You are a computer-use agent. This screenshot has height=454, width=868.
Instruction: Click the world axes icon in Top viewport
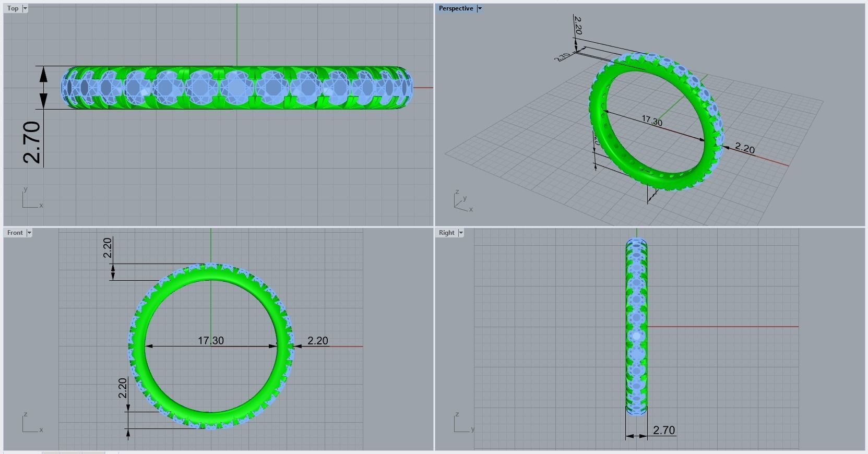[32, 197]
